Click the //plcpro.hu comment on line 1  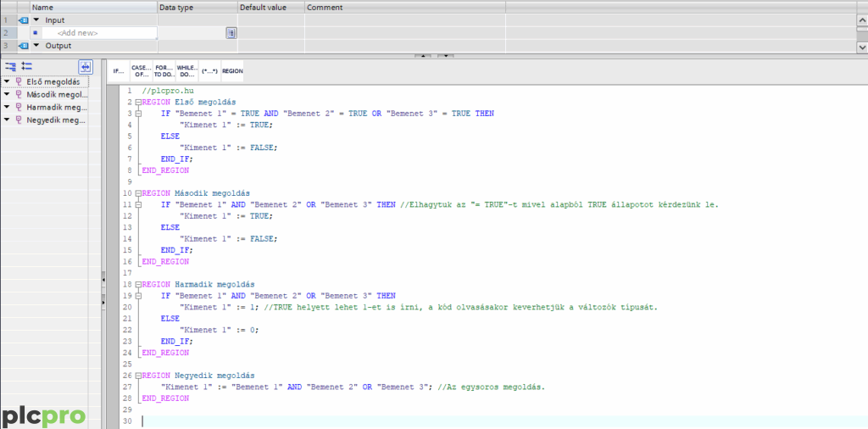(168, 90)
